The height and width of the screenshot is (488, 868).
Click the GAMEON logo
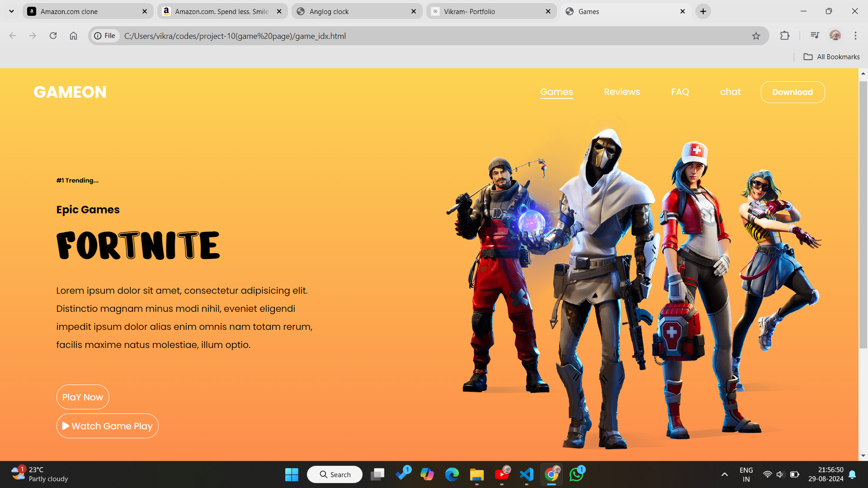point(70,92)
